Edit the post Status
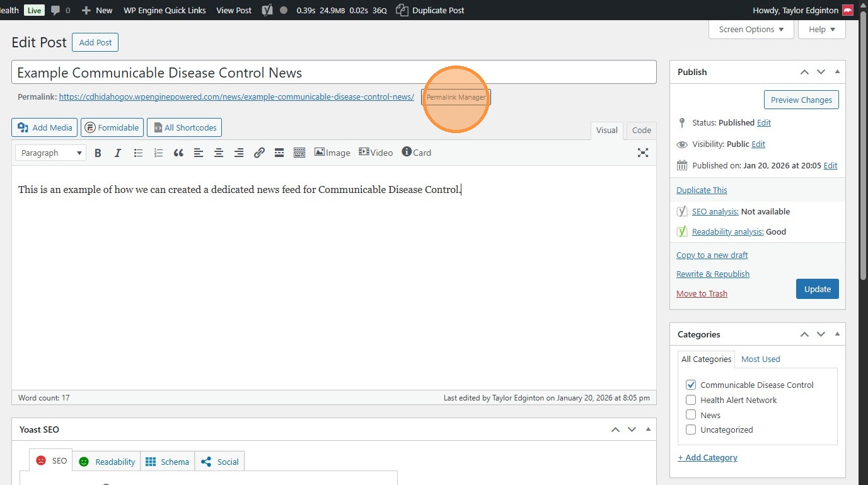The width and height of the screenshot is (868, 485). (x=764, y=122)
